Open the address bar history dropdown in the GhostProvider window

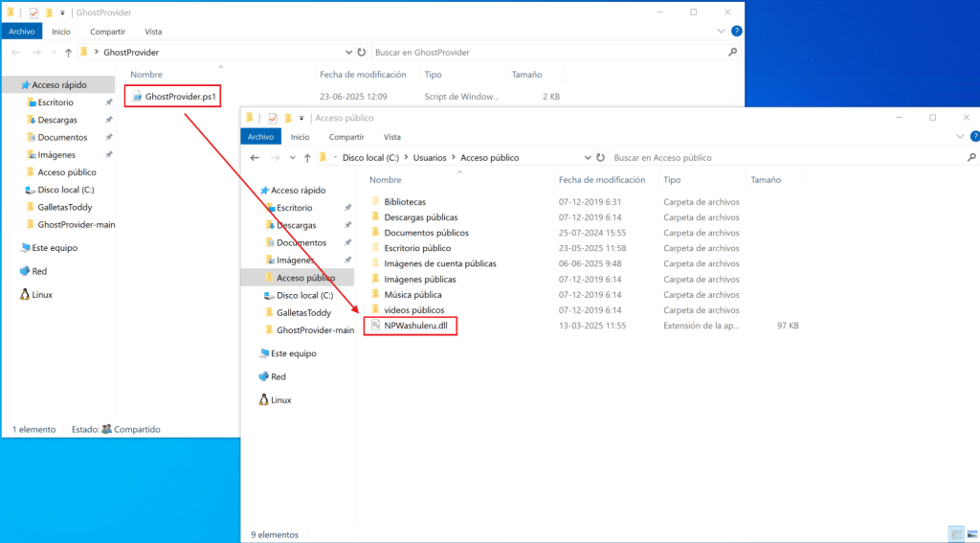pos(348,53)
